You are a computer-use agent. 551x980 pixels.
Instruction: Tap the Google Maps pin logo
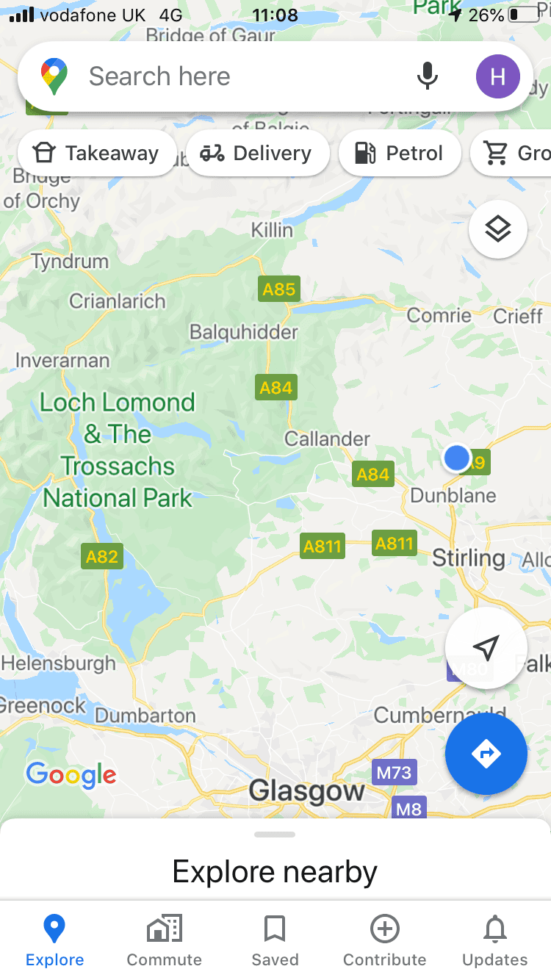point(54,76)
